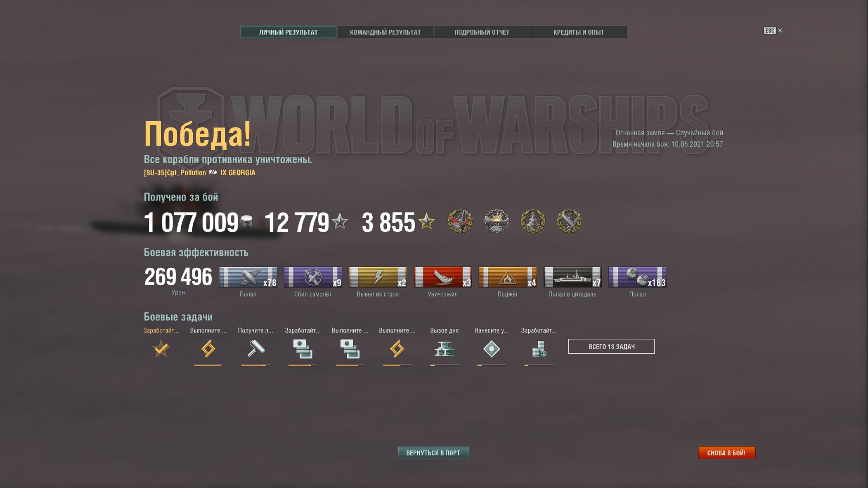Screen dimensions: 868x488
Task: Click the Поджёг fire ribbon x4
Action: coord(508,277)
